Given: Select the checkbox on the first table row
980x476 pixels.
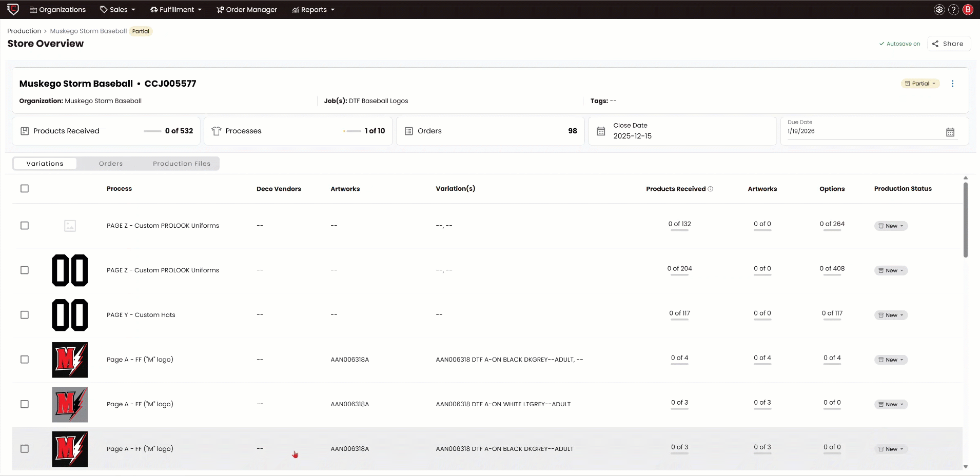Looking at the screenshot, I should (25, 226).
